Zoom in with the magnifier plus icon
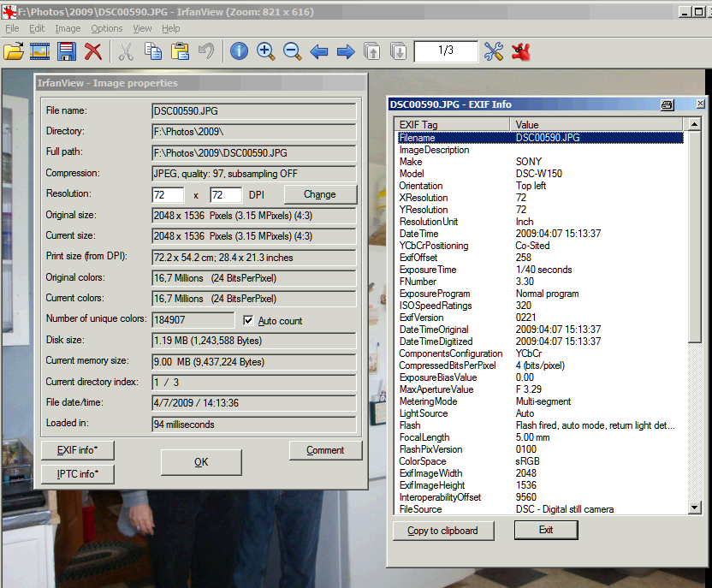 265,51
